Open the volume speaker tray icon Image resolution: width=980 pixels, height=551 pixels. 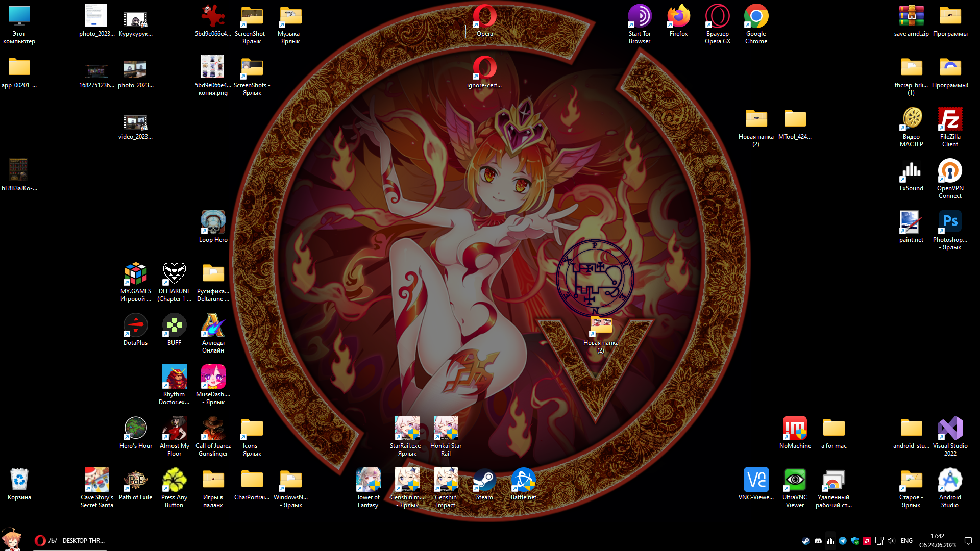tap(891, 541)
